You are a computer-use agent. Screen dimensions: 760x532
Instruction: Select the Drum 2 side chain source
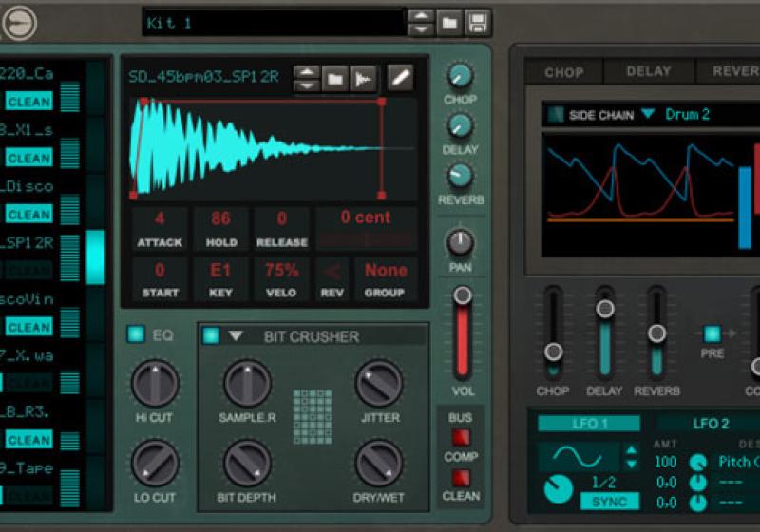tap(687, 114)
